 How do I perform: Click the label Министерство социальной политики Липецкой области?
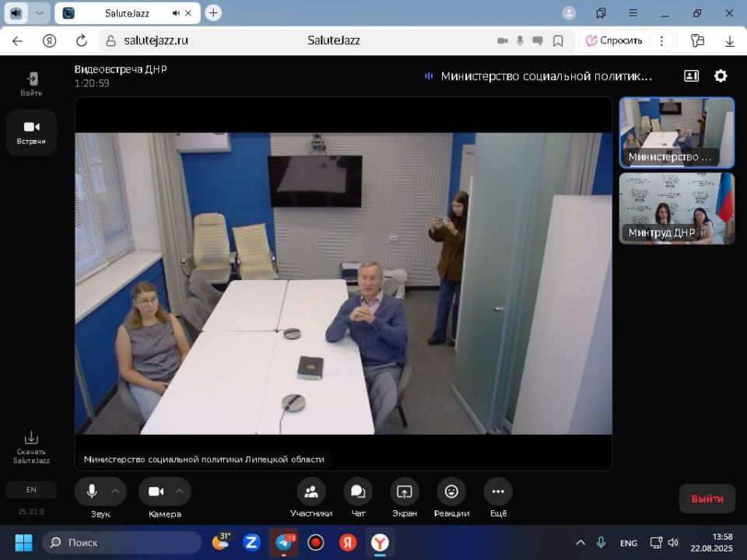pyautogui.click(x=204, y=460)
